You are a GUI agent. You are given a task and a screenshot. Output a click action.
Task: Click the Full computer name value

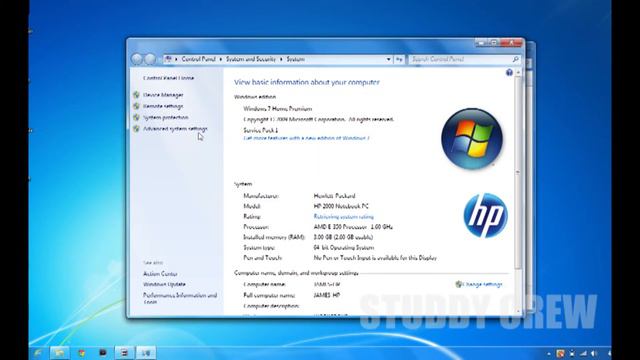pyautogui.click(x=327, y=295)
